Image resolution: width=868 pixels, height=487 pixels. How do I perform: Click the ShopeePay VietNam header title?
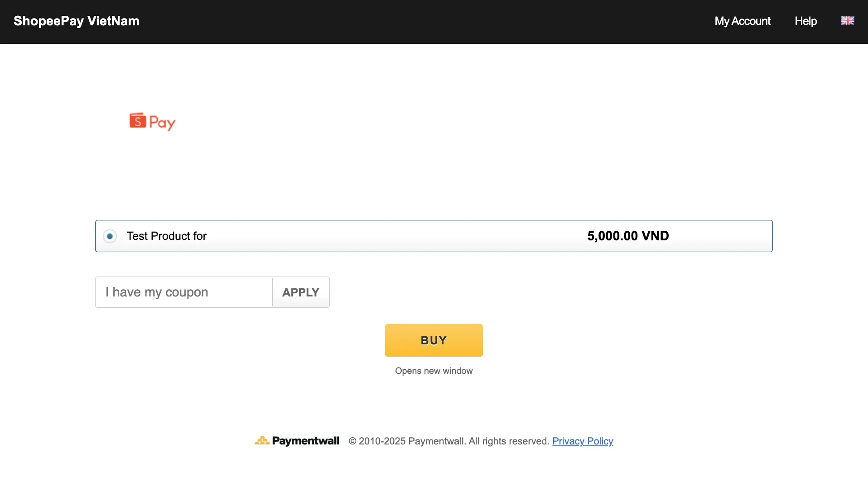pyautogui.click(x=77, y=21)
